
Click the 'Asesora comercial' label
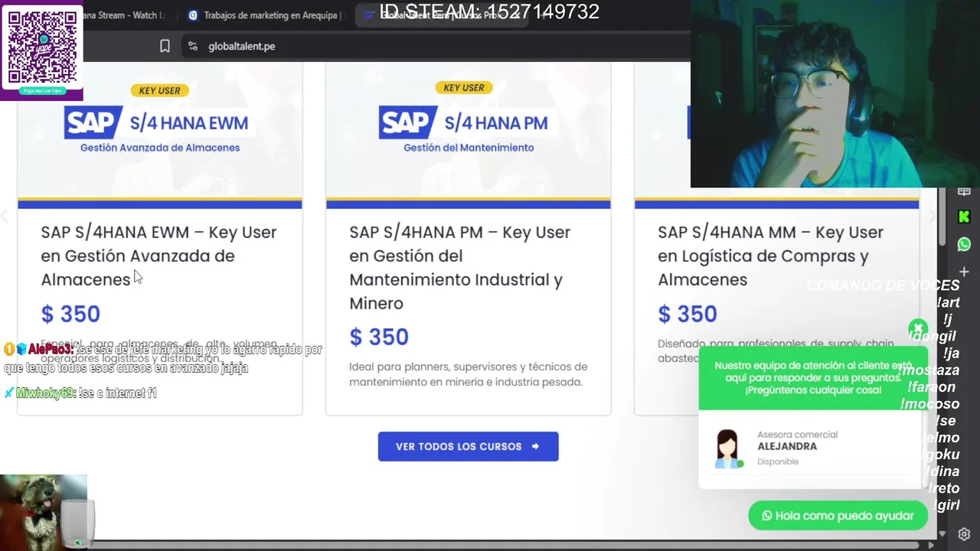click(x=797, y=435)
